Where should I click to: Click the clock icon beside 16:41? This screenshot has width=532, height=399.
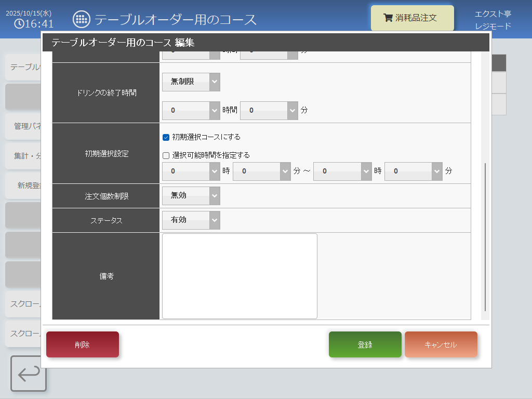[19, 24]
